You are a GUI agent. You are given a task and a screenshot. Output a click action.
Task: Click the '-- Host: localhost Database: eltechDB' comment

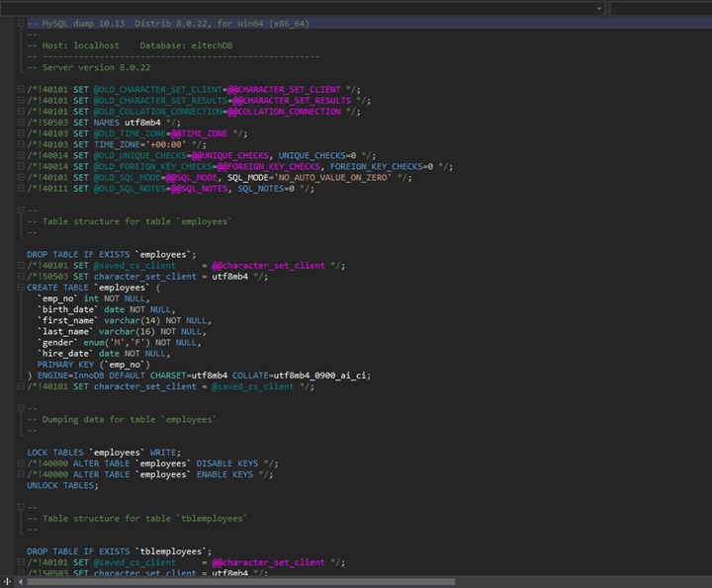tap(130, 45)
